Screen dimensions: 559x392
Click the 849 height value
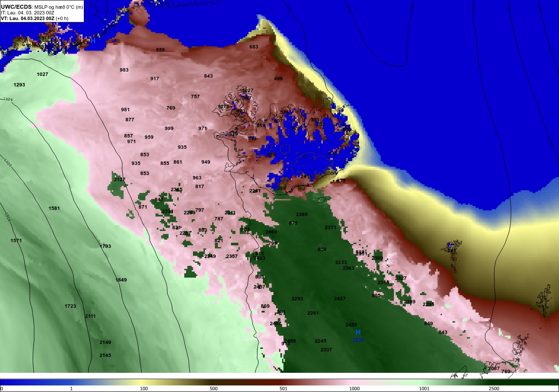tap(428, 323)
